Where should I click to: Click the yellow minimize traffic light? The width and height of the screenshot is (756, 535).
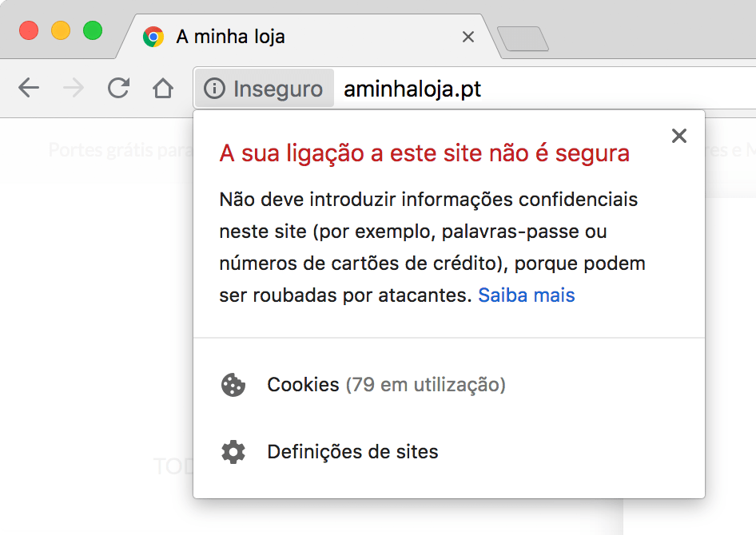[x=61, y=30]
